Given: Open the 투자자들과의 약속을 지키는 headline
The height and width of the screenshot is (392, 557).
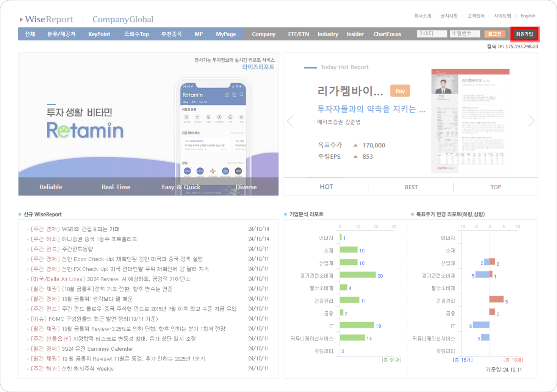Looking at the screenshot, I should [x=371, y=109].
